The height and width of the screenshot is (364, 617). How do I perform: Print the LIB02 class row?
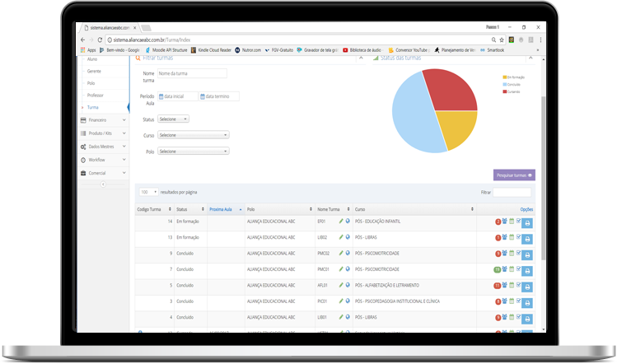point(527,240)
